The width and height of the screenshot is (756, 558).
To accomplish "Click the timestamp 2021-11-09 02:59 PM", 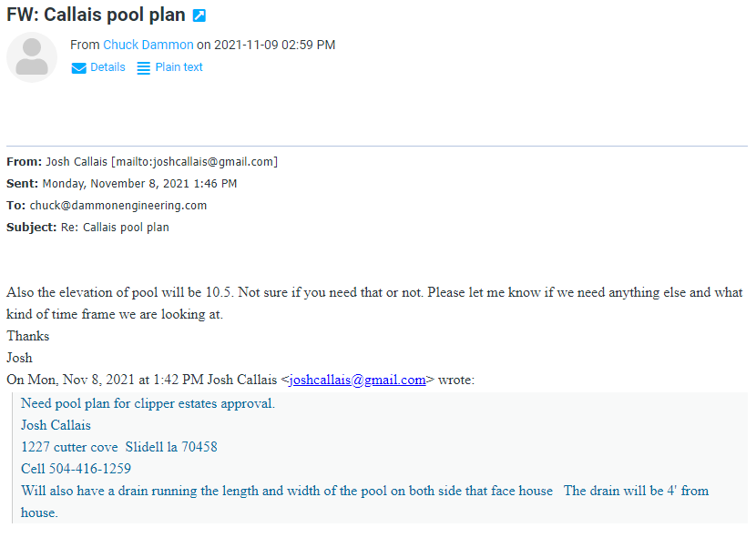I will point(274,45).
